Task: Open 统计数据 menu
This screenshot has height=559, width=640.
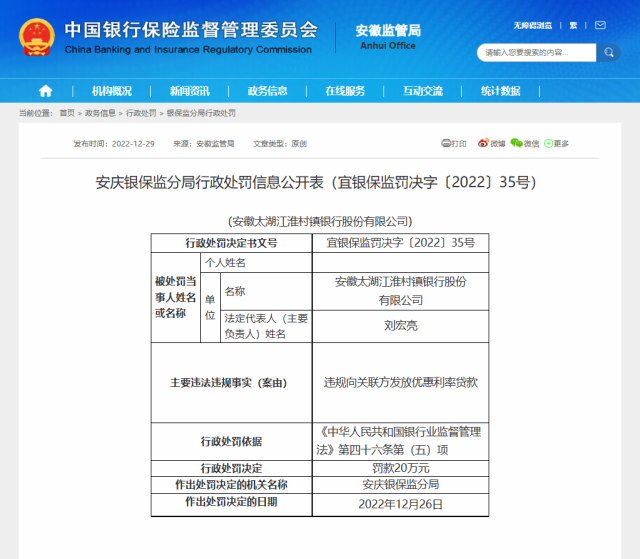Action: click(500, 91)
